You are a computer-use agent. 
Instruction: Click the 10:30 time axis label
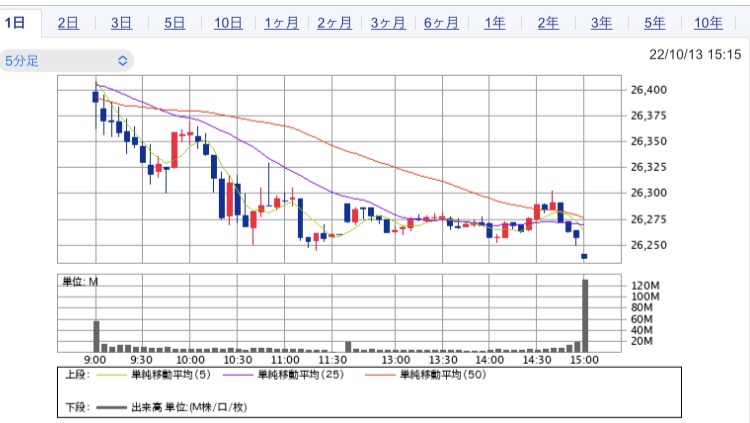point(238,360)
